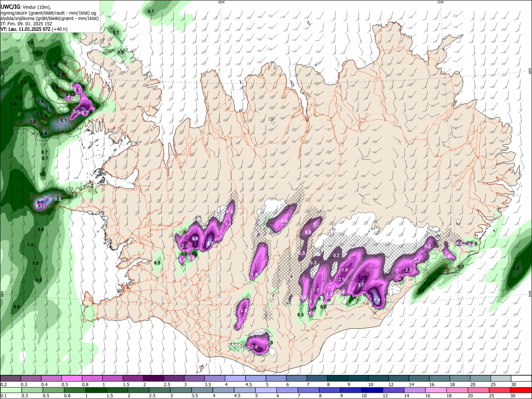Click the 'IT: Fim. 09. 01. 2025 15Z' line

point(27,24)
